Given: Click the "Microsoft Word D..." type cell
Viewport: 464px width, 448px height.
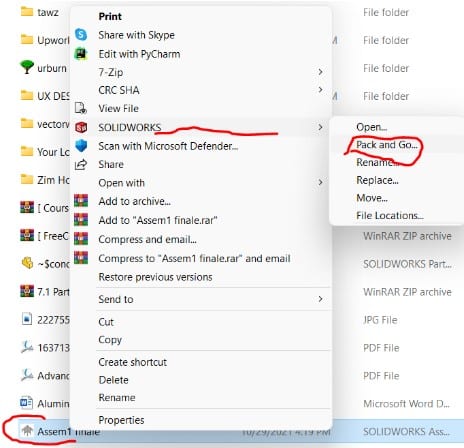Looking at the screenshot, I should pos(406,404).
